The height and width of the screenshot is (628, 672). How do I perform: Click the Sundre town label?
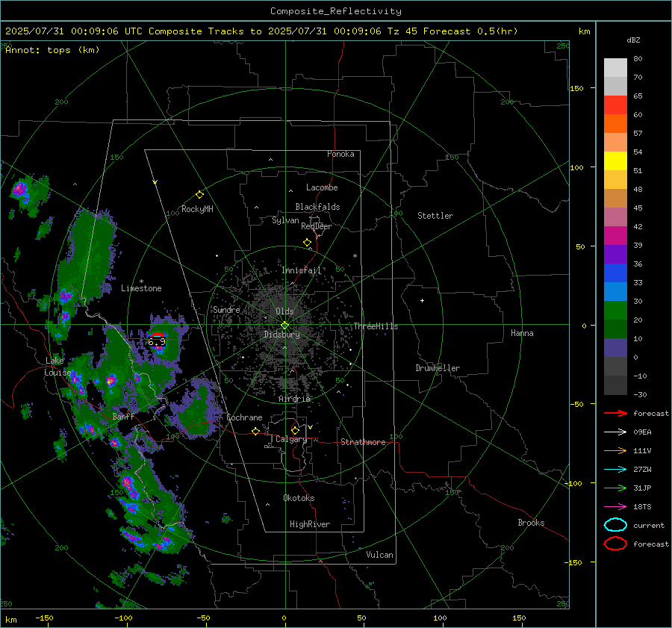pyautogui.click(x=226, y=309)
